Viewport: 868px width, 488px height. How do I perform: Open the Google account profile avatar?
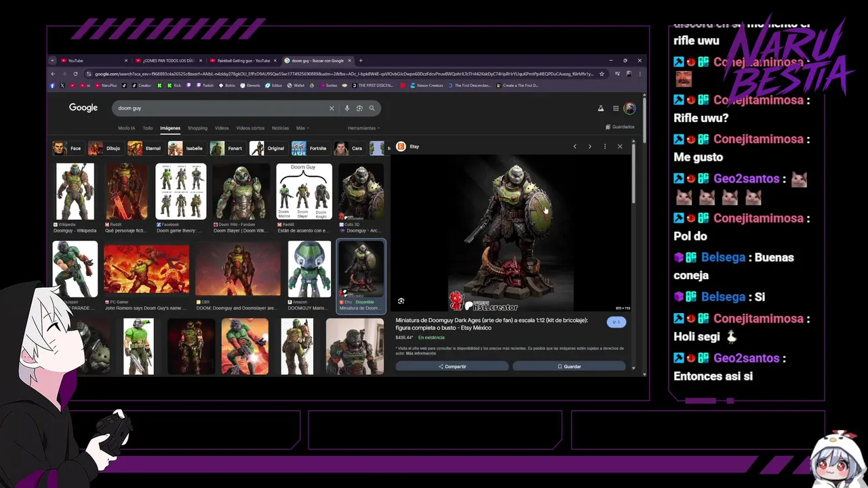point(630,108)
